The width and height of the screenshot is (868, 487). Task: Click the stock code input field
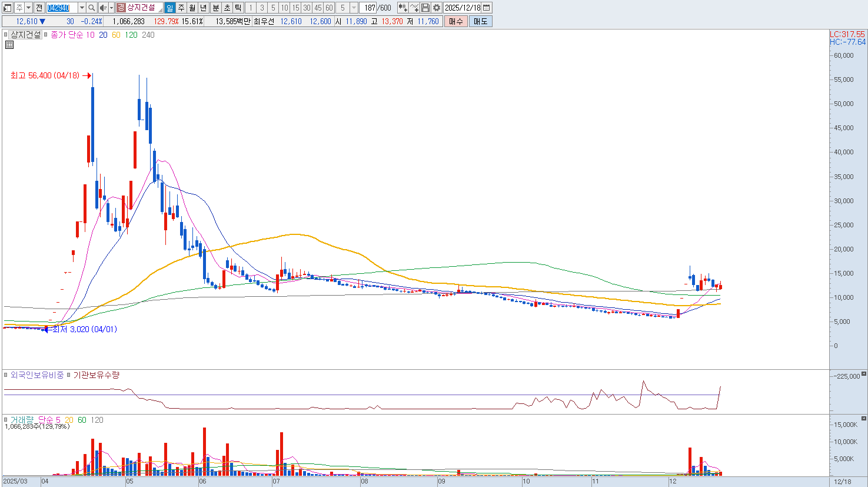(61, 8)
